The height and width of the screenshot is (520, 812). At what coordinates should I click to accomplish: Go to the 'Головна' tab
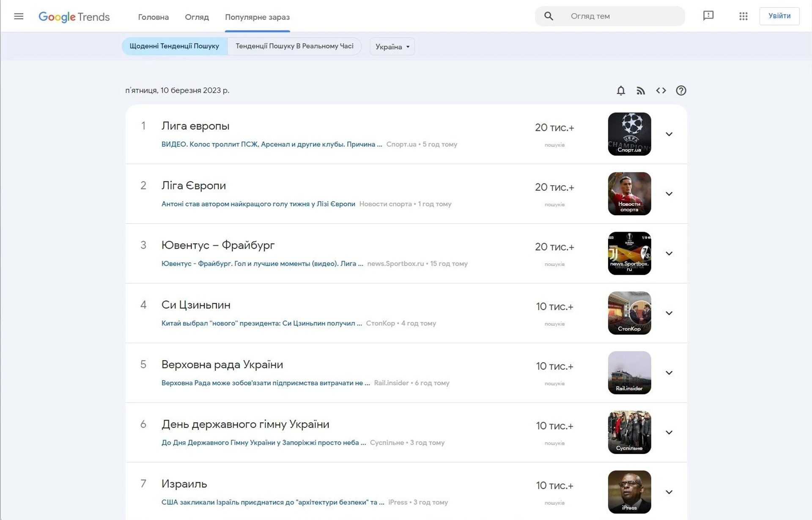click(x=154, y=17)
